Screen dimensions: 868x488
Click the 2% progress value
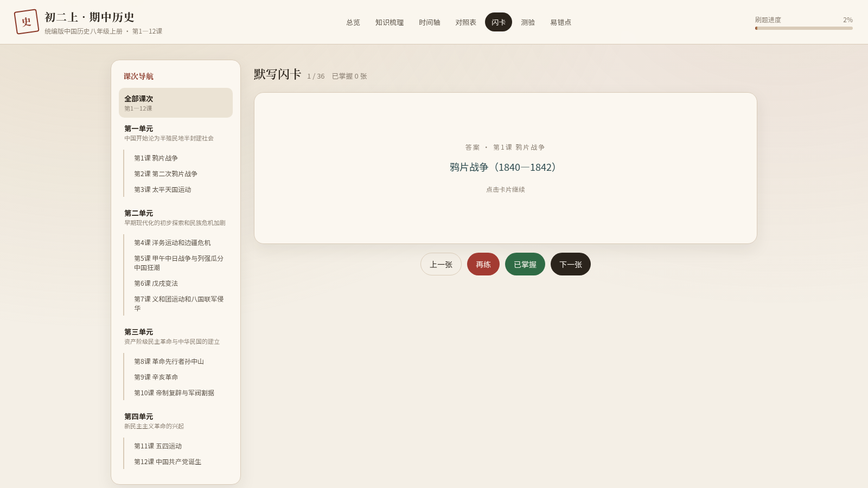click(848, 20)
